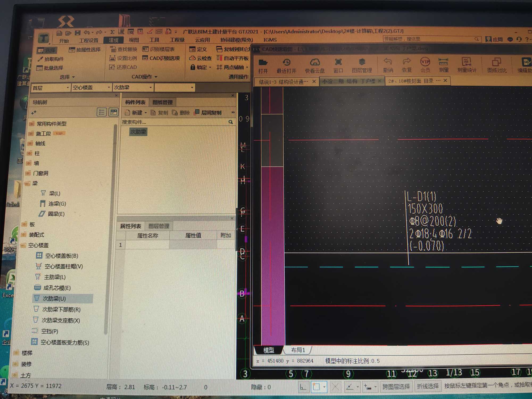Click the 图纸对比 drawing compare icon
532x399 pixels.
click(x=497, y=65)
